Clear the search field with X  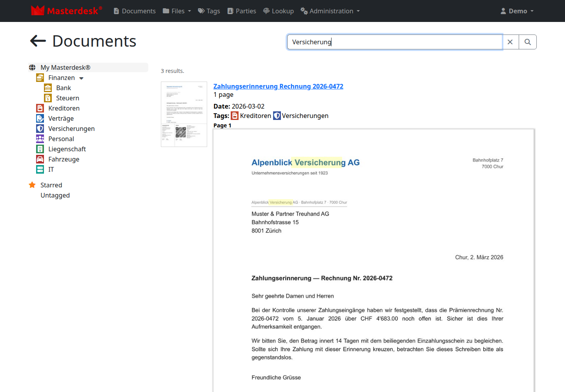(x=510, y=42)
